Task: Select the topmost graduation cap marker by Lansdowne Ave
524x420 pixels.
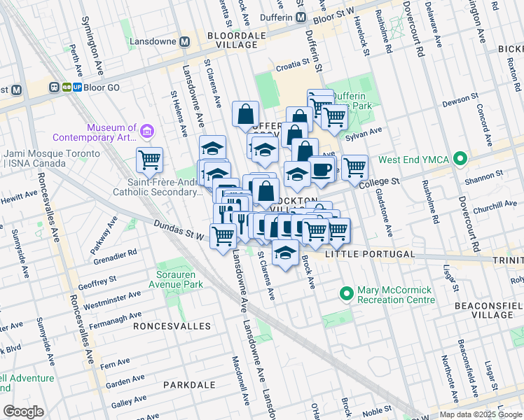Action: (212, 147)
